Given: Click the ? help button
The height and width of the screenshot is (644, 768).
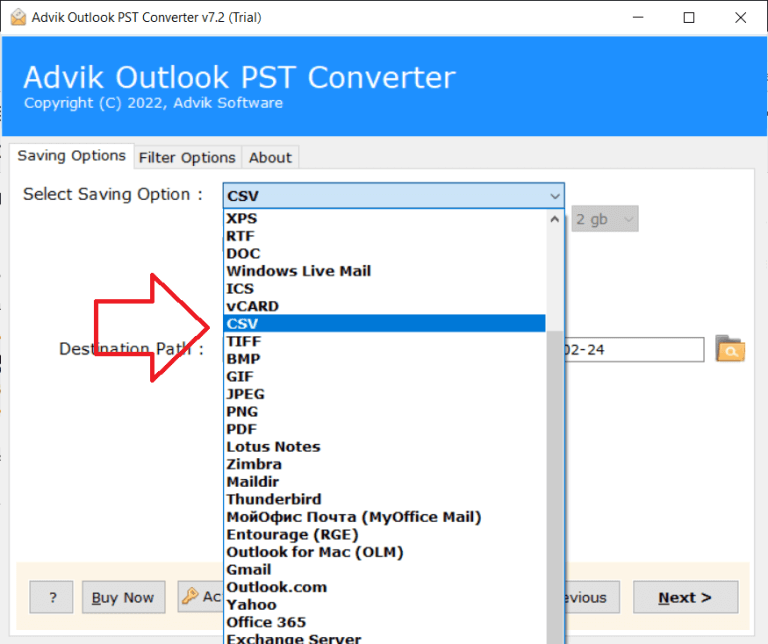Looking at the screenshot, I should [x=51, y=597].
